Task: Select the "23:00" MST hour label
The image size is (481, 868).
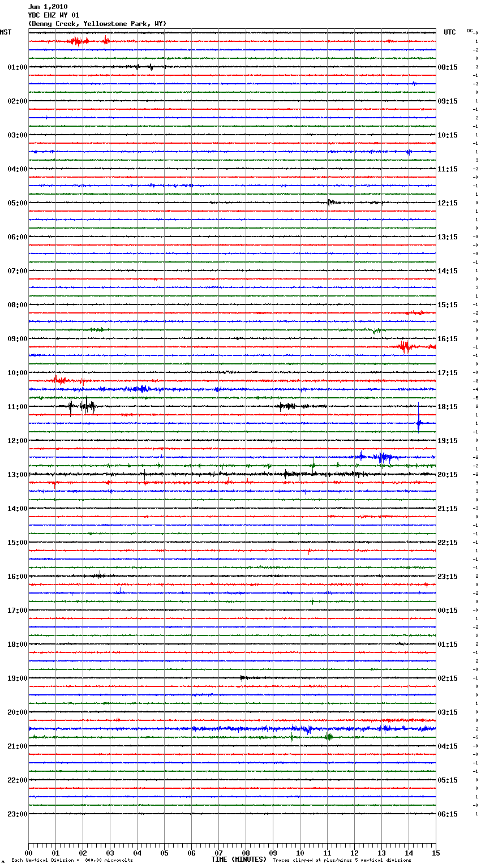Action: tap(18, 814)
